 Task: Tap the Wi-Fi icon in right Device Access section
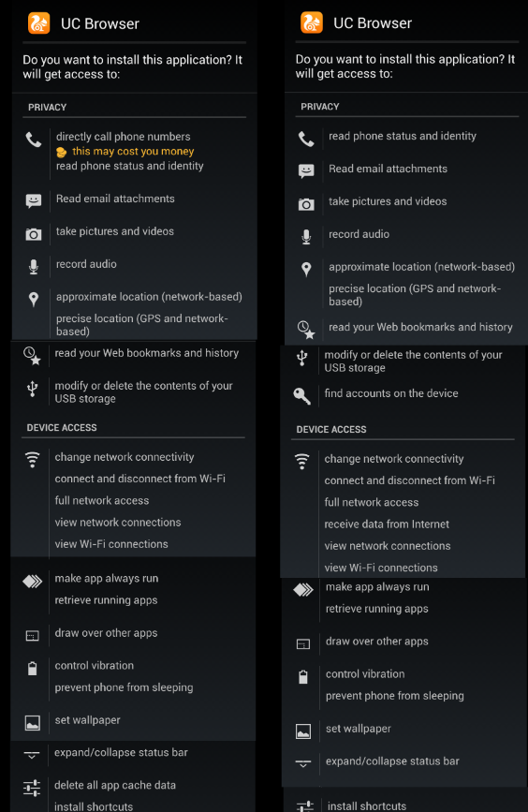[x=301, y=461]
